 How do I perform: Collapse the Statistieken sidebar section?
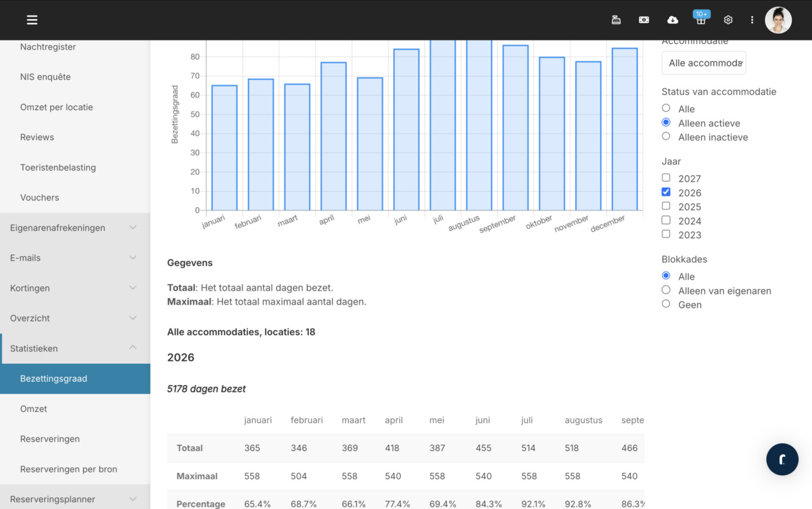pos(75,348)
